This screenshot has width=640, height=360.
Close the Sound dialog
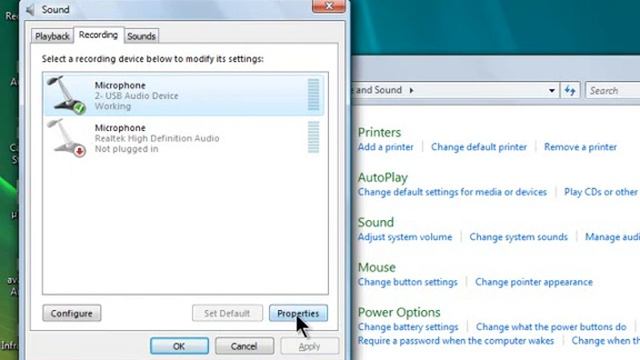329,6
